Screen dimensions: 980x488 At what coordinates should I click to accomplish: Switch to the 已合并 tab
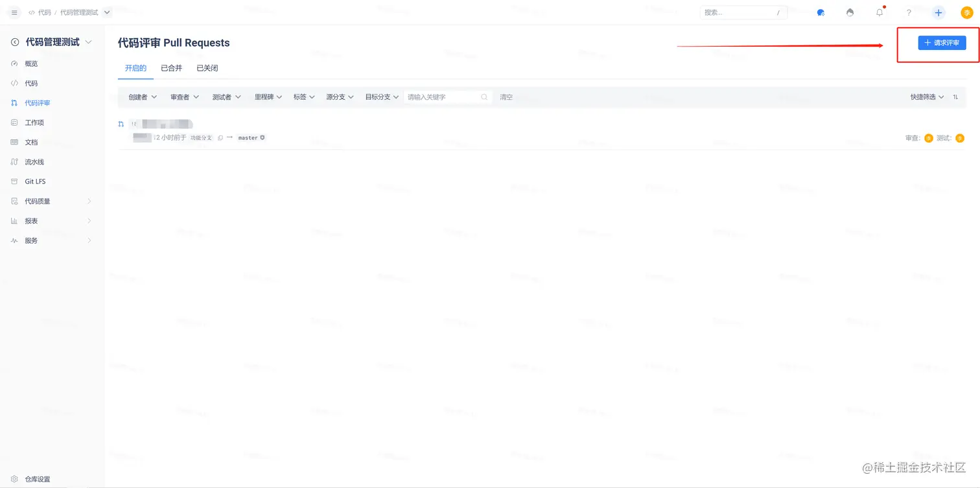pyautogui.click(x=171, y=67)
